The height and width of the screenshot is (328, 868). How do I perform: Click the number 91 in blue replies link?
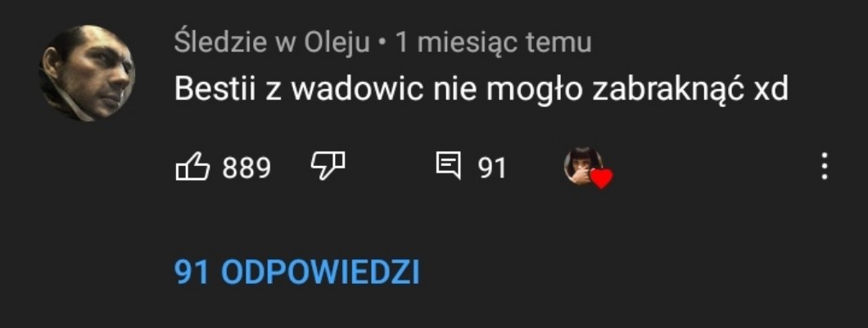(192, 272)
